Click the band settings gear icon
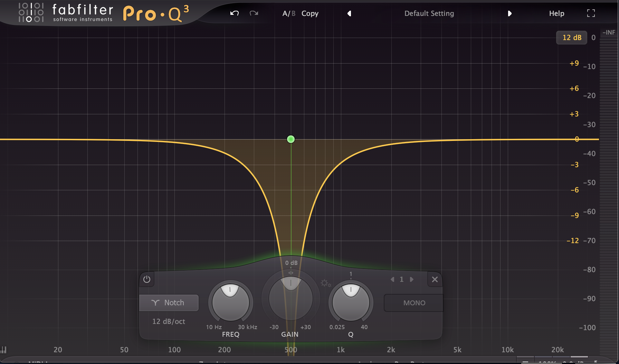 click(x=326, y=284)
